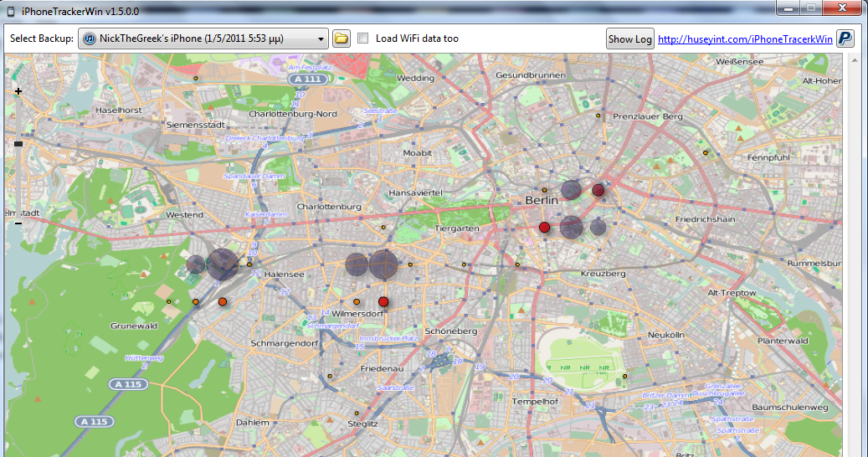Viewport: 868px width, 457px height.
Task: Click the Tiergarten label
Action: click(x=457, y=228)
